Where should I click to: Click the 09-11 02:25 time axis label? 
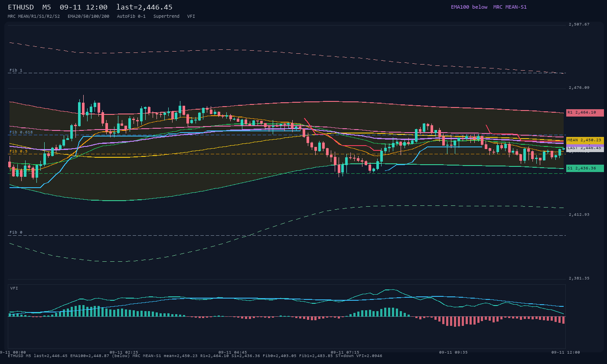click(124, 352)
